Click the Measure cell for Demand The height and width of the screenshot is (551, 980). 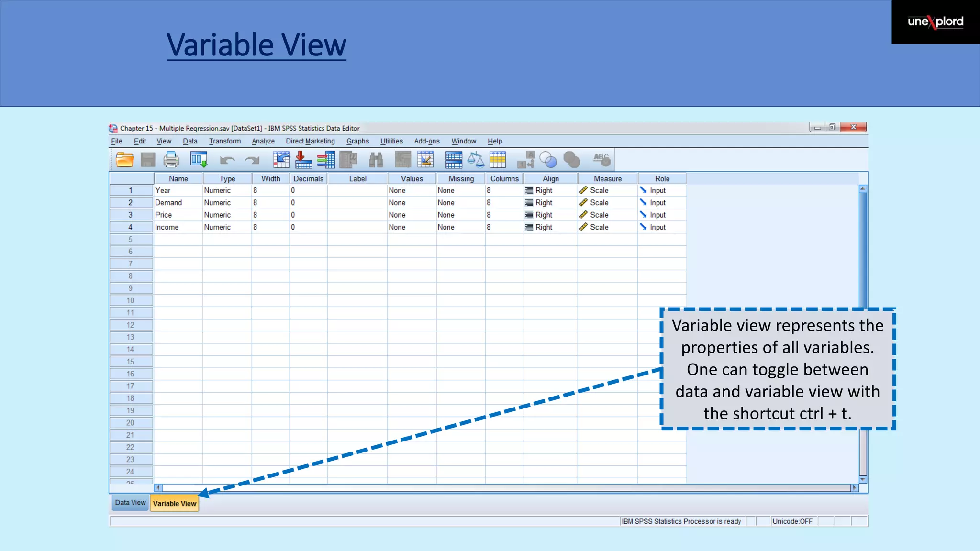[607, 203]
